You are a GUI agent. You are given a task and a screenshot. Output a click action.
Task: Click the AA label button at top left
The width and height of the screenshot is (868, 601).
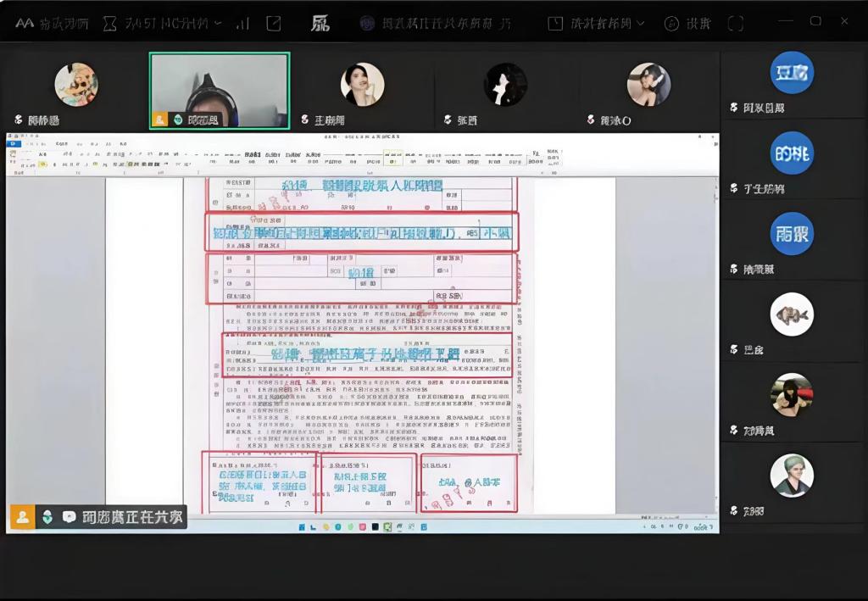pos(24,24)
